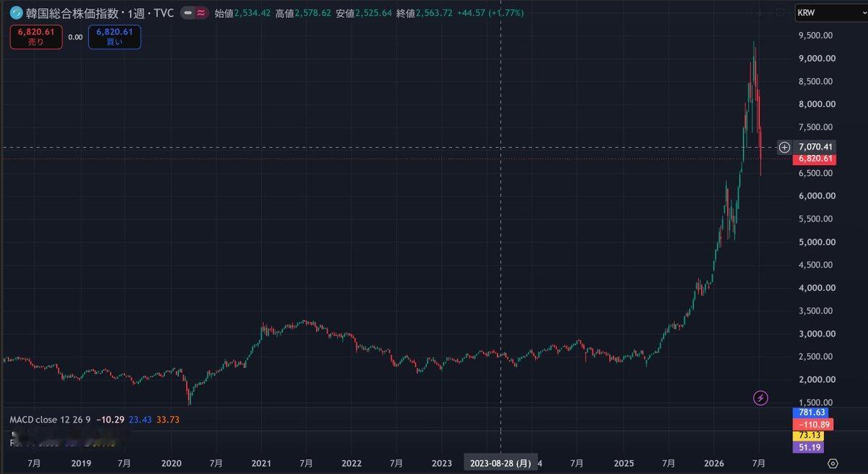Click the 6,820.61 current price label
This screenshot has width=868, height=474.
coord(815,159)
